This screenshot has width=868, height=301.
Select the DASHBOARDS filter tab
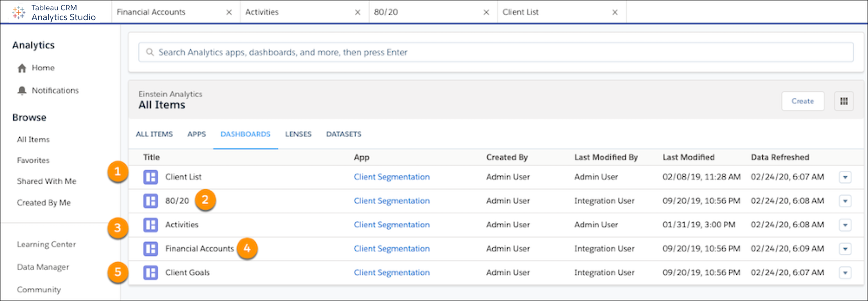tap(245, 134)
